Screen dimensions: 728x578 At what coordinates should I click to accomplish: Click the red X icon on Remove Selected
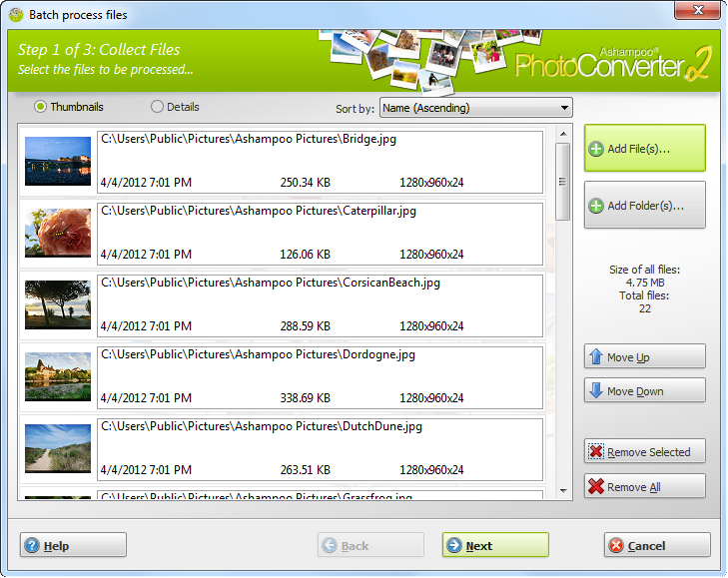pos(596,452)
